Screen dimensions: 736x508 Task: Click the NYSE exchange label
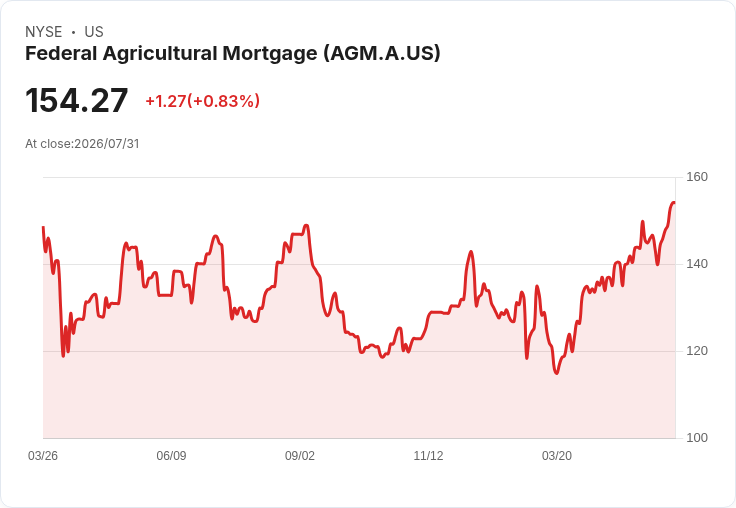pyautogui.click(x=44, y=32)
